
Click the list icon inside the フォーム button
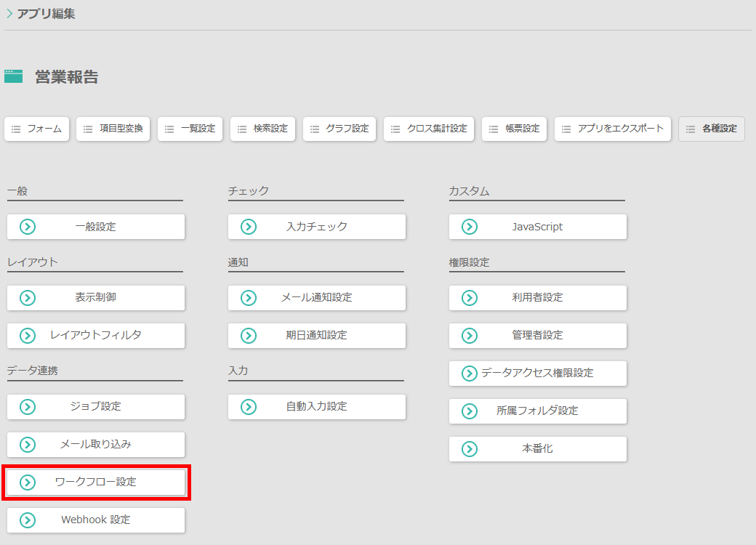[16, 129]
